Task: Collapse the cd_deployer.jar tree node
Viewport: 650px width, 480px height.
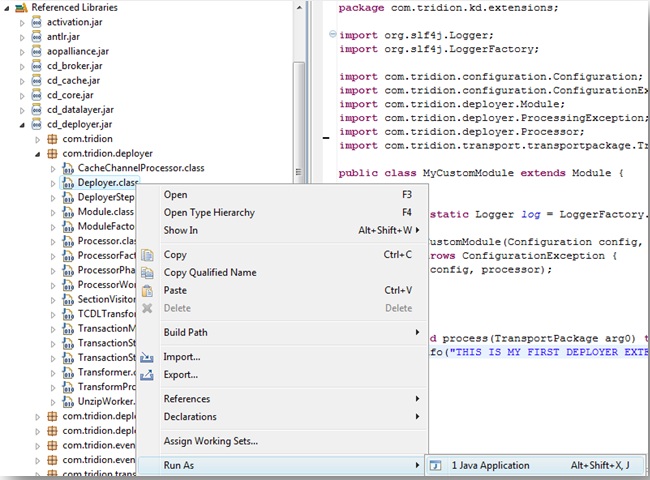Action: point(22,125)
